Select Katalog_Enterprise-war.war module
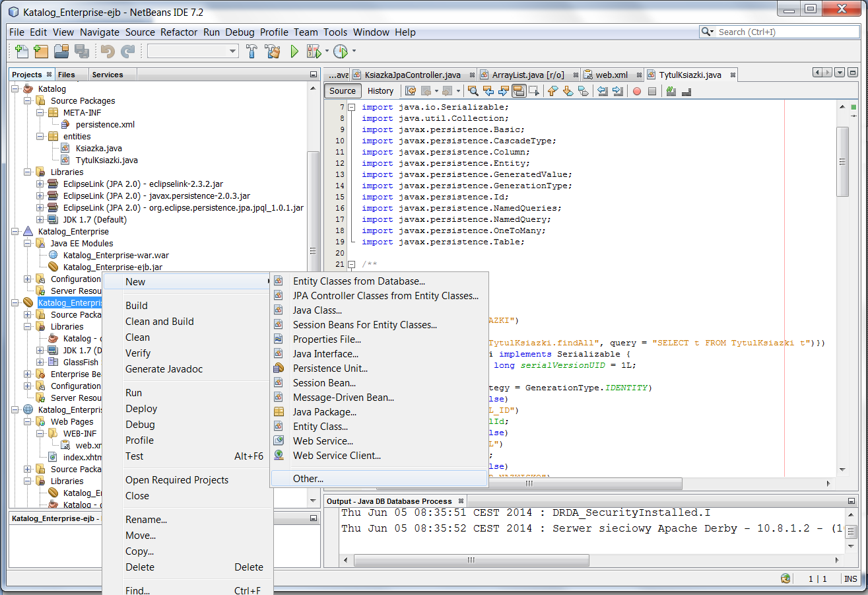 click(x=116, y=255)
